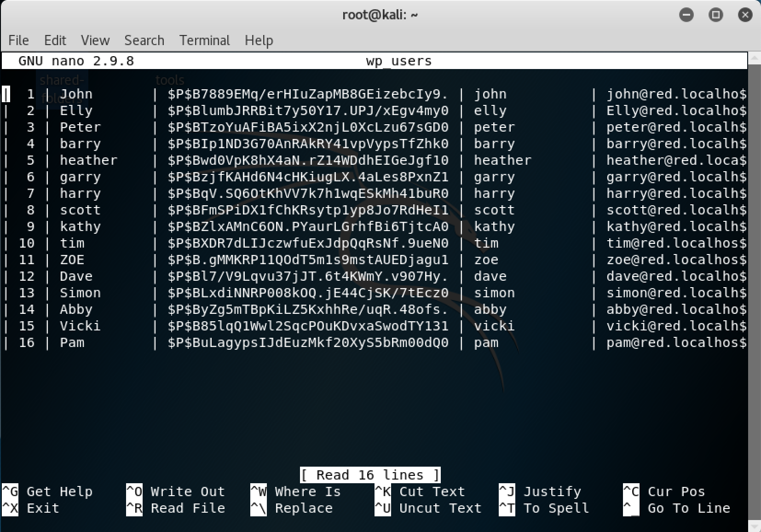761x532 pixels.
Task: Click the username John in row 1
Action: [x=76, y=94]
